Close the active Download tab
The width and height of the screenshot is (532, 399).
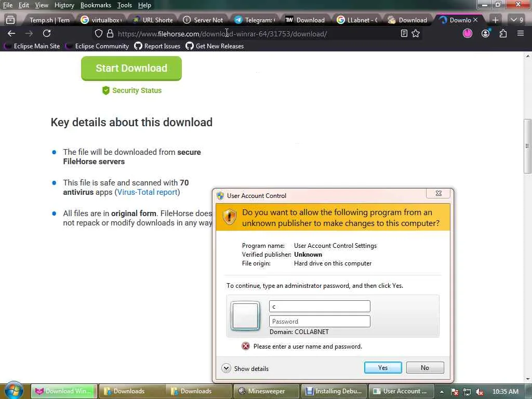[475, 20]
